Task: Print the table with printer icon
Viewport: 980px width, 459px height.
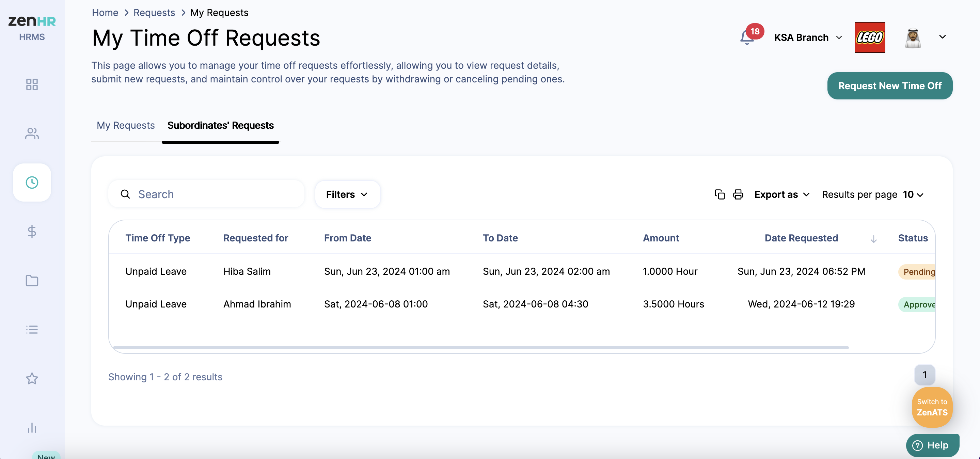Action: 738,195
